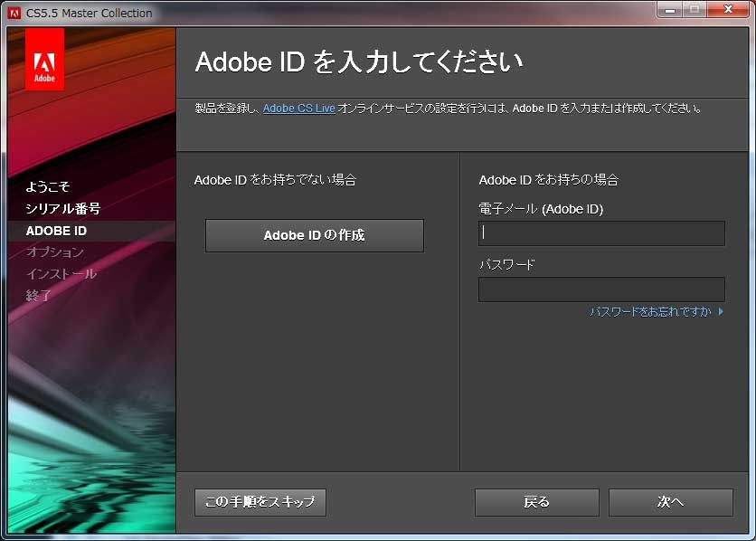Click the Adobe ID を入力してください title

pyautogui.click(x=359, y=62)
